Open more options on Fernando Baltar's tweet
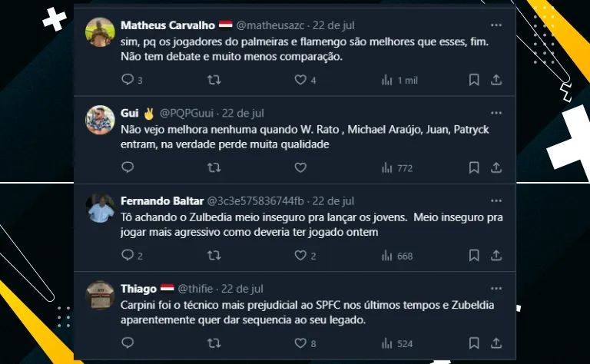 496,200
